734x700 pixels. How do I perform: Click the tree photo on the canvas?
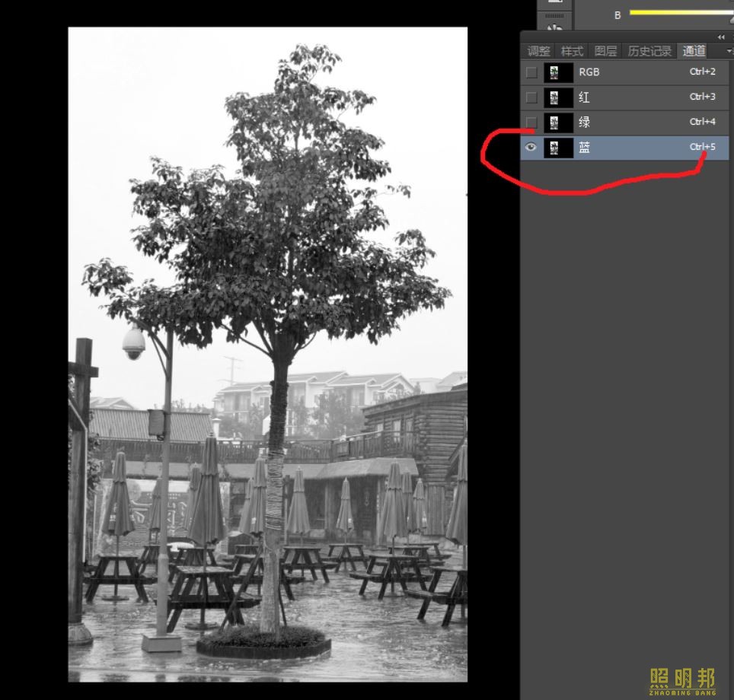268,355
